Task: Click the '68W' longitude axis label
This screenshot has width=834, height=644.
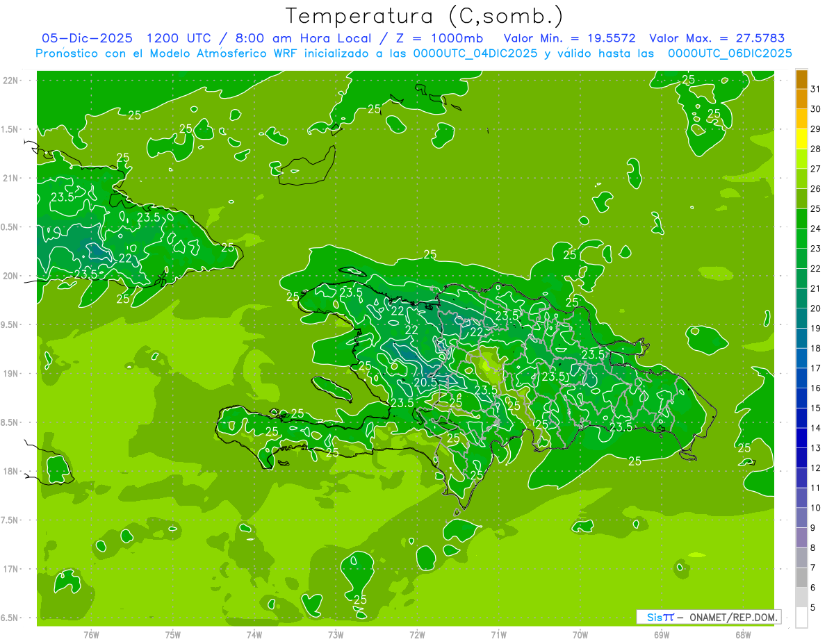Action: pos(743,634)
